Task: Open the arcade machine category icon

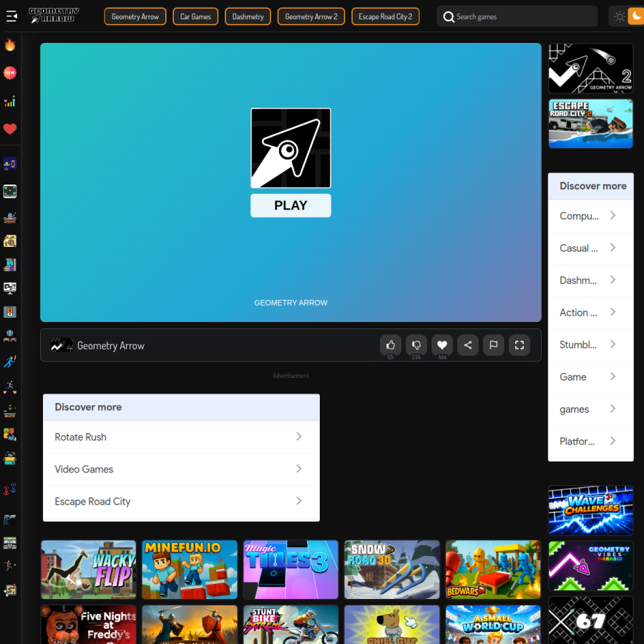Action: tap(10, 265)
